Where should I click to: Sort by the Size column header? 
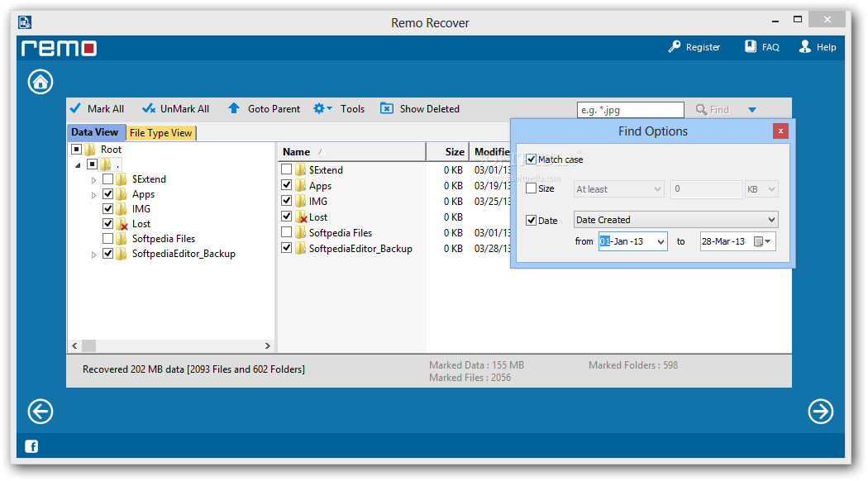[448, 152]
